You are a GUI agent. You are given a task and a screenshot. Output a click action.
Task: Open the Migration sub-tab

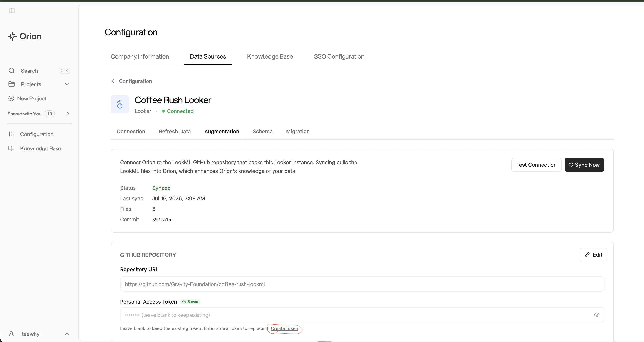pyautogui.click(x=298, y=131)
